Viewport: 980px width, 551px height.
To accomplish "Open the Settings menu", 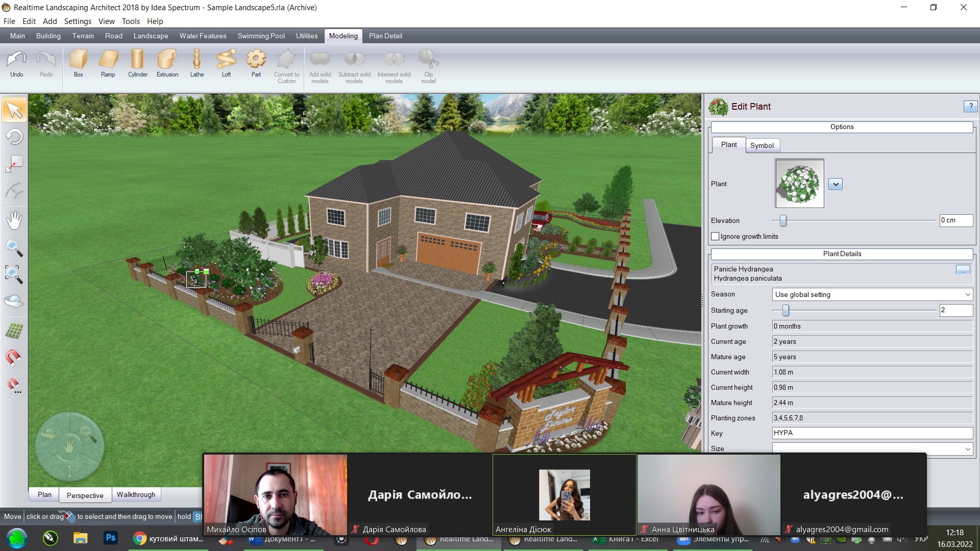I will (x=78, y=21).
